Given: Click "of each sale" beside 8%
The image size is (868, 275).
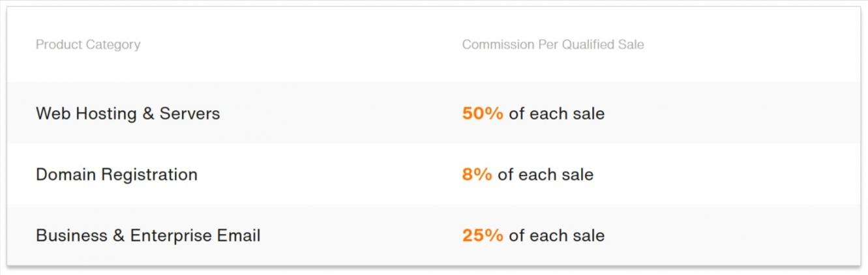Looking at the screenshot, I should 546,175.
